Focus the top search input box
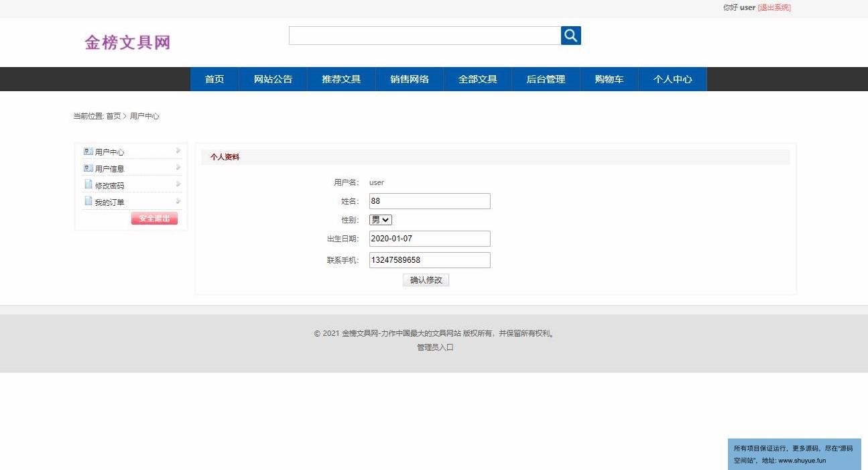Image resolution: width=868 pixels, height=470 pixels. point(425,36)
